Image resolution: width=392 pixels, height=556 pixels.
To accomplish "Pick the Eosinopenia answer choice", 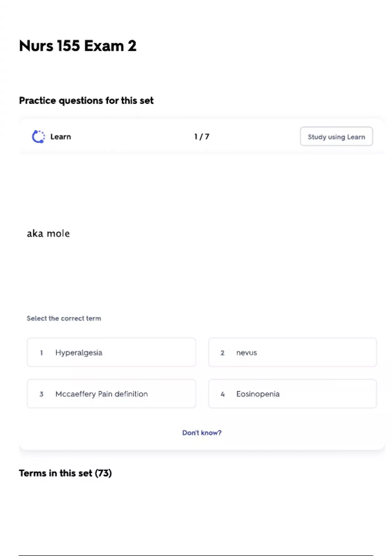I will [292, 394].
